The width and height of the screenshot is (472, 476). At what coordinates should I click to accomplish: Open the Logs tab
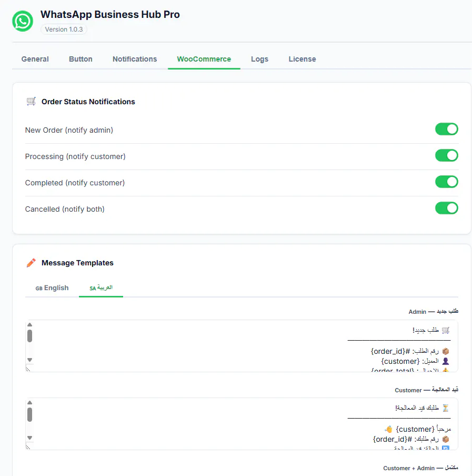point(259,59)
